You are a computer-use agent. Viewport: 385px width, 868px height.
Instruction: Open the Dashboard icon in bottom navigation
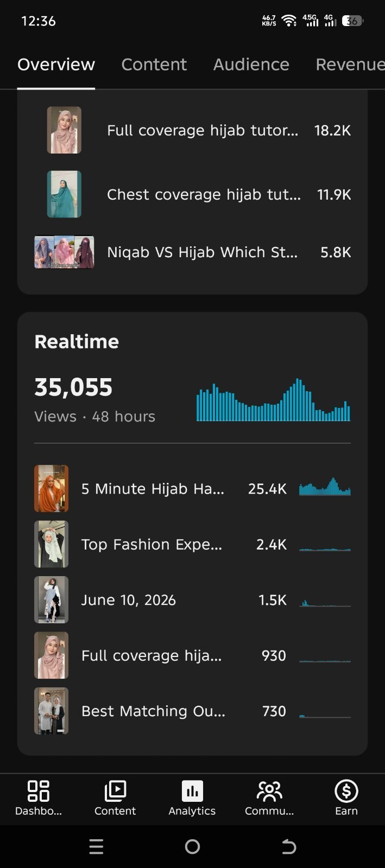pos(39,791)
